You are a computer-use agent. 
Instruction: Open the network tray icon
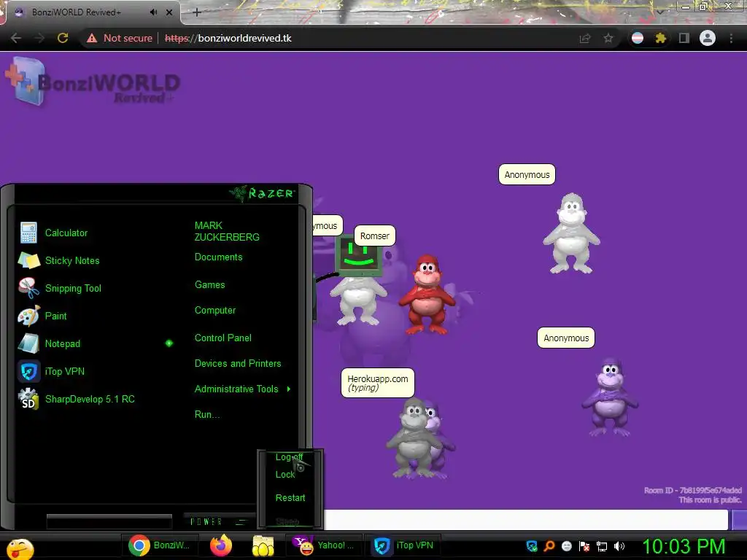pyautogui.click(x=602, y=547)
